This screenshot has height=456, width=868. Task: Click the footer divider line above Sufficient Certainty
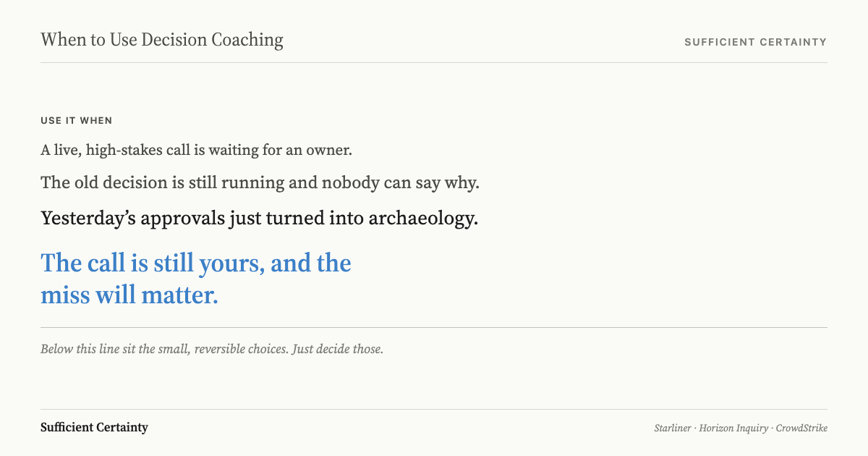pos(434,409)
